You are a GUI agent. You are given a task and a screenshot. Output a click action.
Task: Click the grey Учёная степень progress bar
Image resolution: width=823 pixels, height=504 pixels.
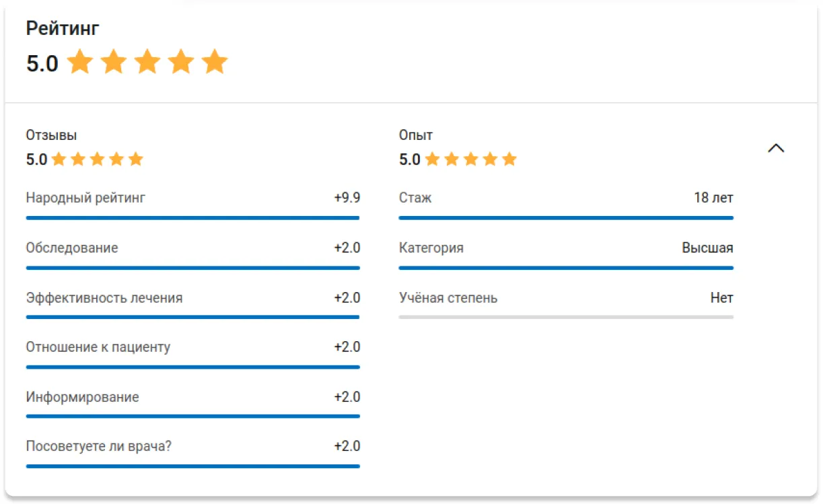click(566, 317)
